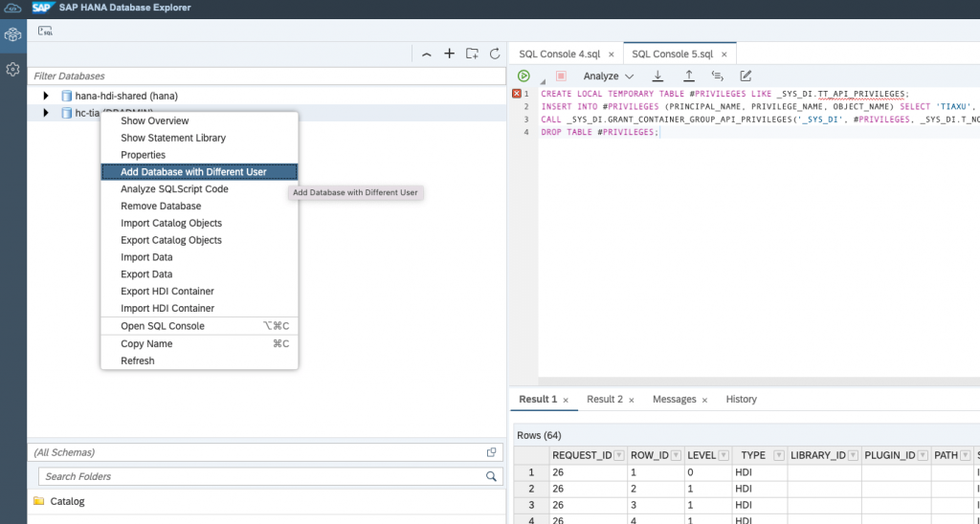The width and height of the screenshot is (980, 524).
Task: Choose Import Data menu entry
Action: click(x=199, y=257)
